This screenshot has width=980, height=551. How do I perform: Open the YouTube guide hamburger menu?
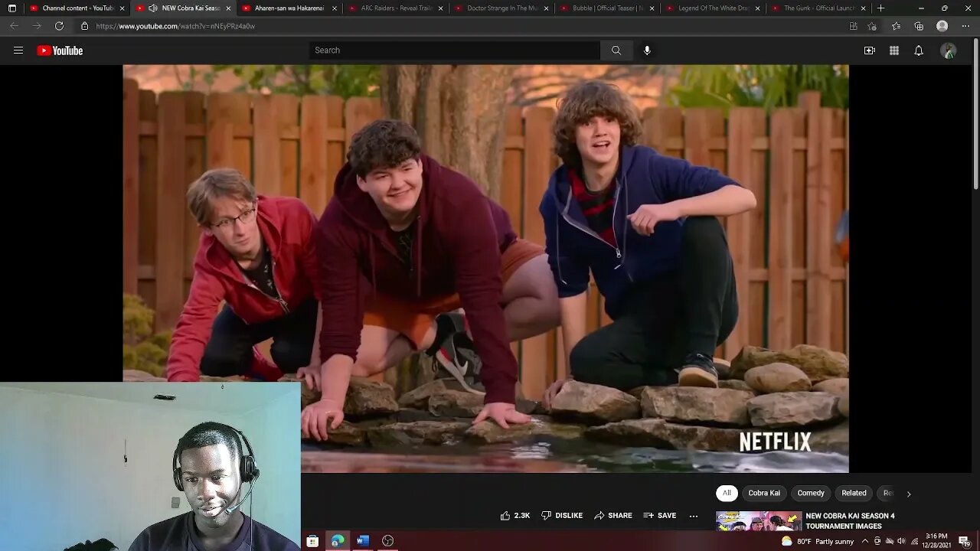click(18, 51)
